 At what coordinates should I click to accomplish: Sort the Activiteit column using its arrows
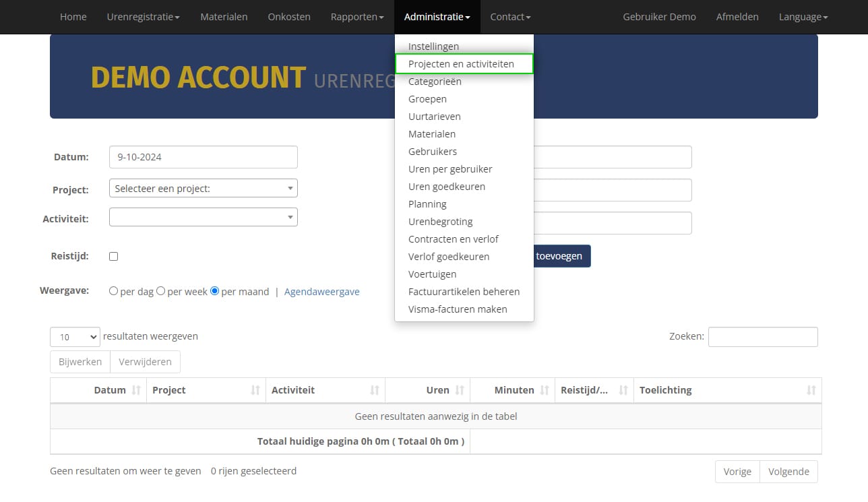(x=375, y=390)
